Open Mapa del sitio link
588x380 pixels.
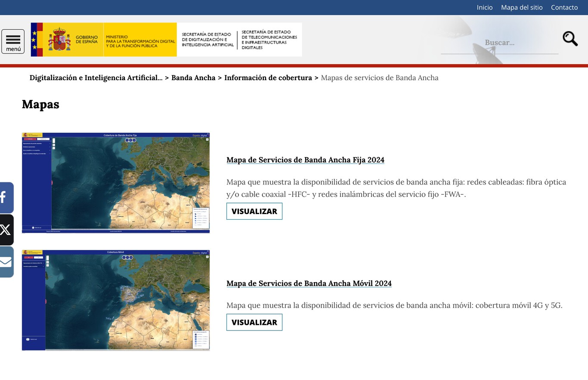point(522,7)
